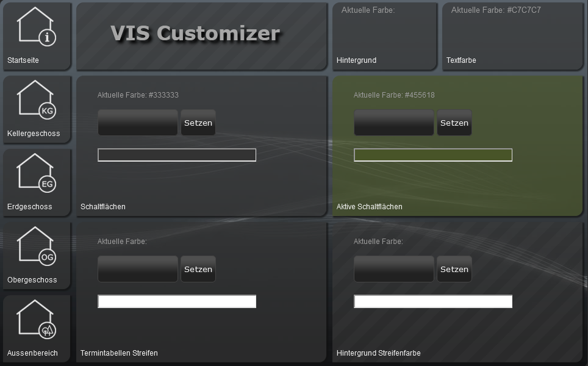Open the Obergeschoss OG house icon
Screen dimensions: 588x366
[x=37, y=255]
